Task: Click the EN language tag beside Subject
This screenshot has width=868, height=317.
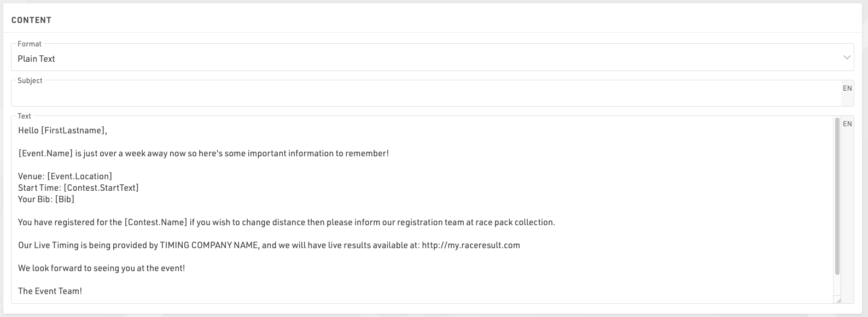Action: (x=847, y=89)
